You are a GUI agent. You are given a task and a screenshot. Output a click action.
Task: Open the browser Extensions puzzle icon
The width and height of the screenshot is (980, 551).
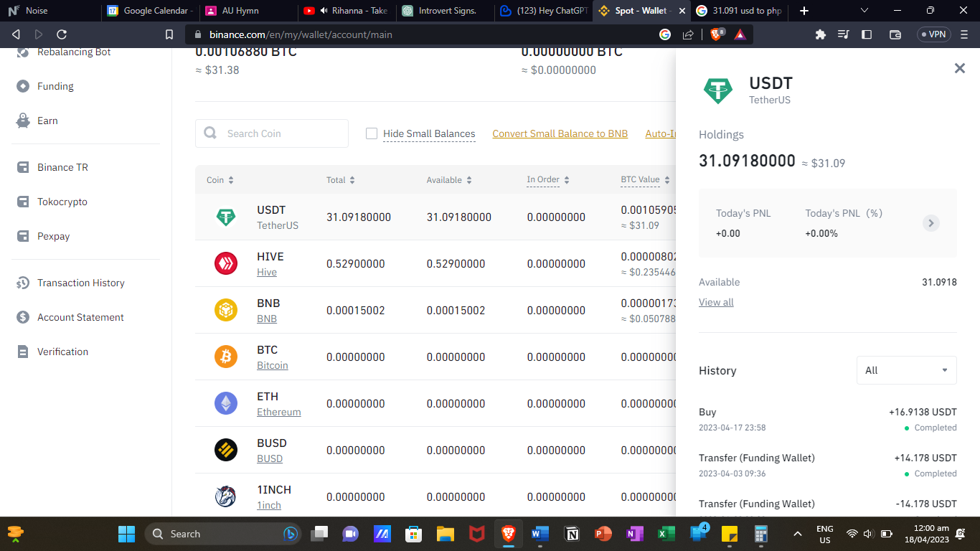coord(821,34)
